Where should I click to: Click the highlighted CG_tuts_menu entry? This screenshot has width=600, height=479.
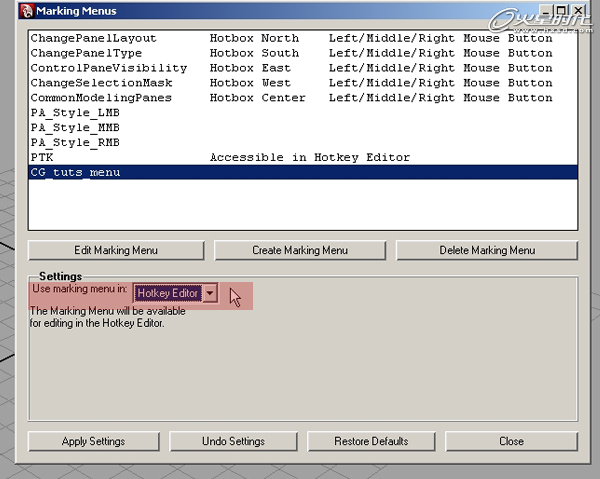(75, 173)
